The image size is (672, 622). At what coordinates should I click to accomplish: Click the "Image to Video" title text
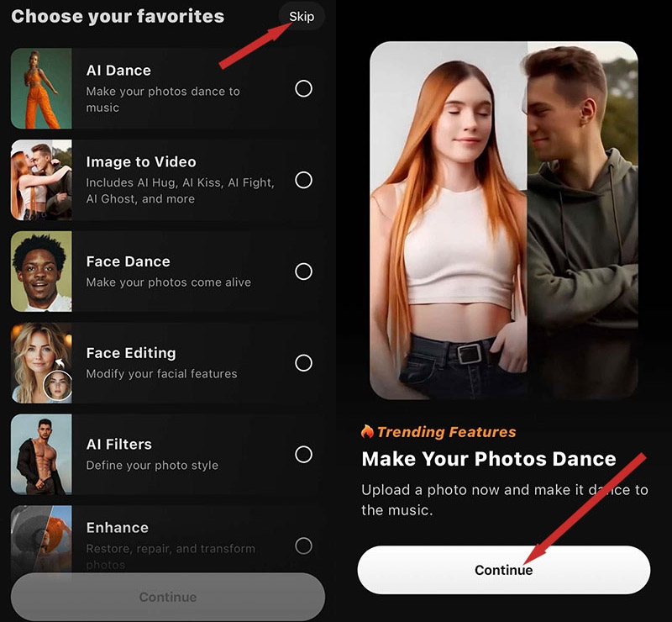click(x=141, y=161)
